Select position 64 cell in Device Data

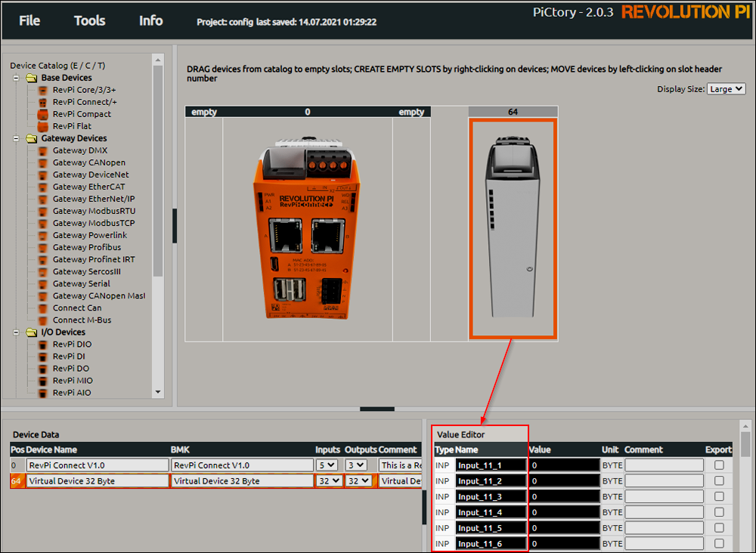click(17, 480)
